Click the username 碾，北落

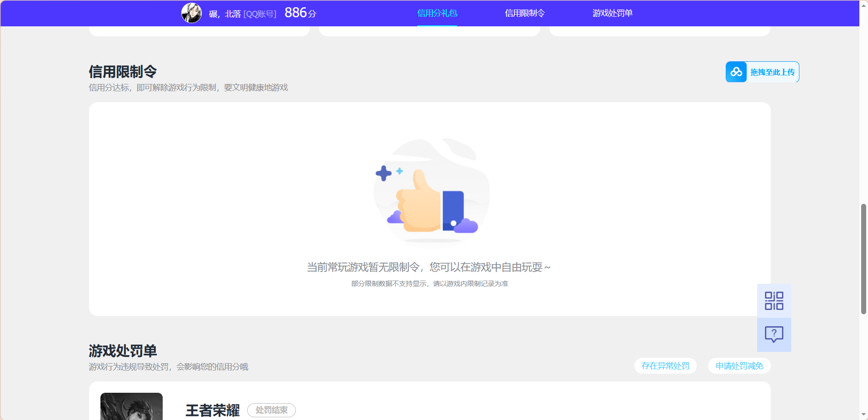point(222,13)
